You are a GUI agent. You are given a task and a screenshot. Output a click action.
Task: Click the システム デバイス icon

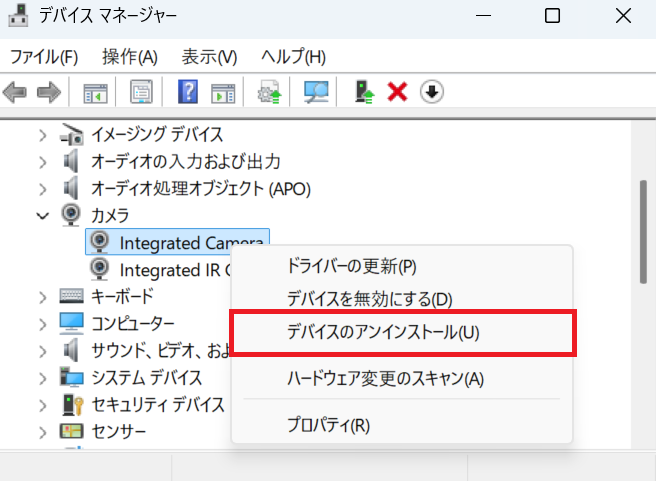[x=72, y=377]
